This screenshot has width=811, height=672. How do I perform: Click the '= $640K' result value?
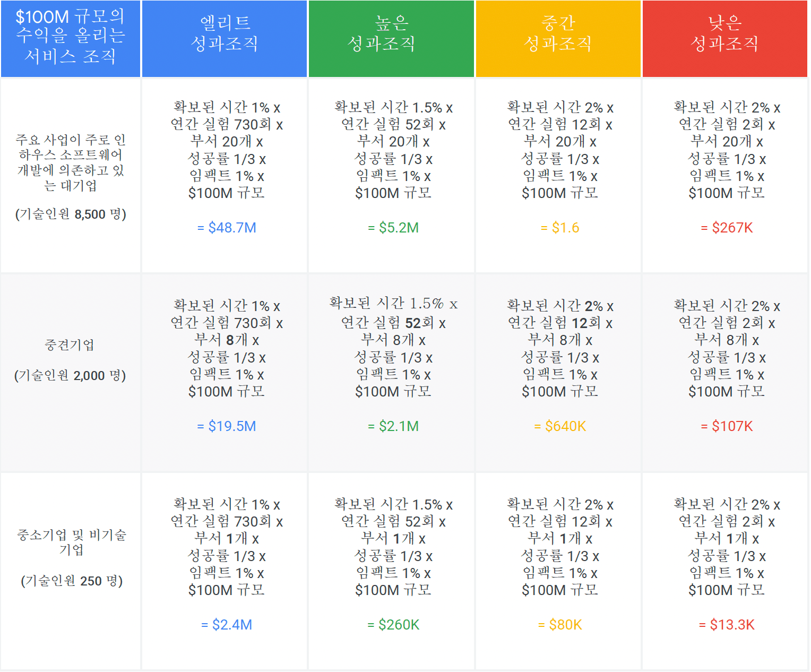tap(560, 426)
